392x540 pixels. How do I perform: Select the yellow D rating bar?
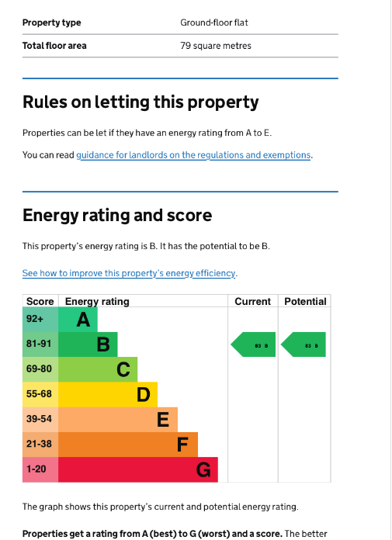coord(108,394)
